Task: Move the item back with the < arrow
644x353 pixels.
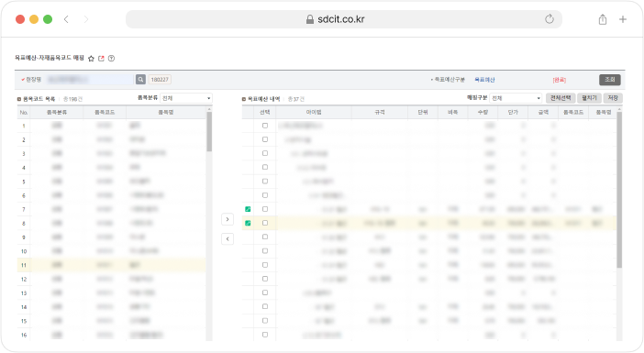Action: point(228,239)
